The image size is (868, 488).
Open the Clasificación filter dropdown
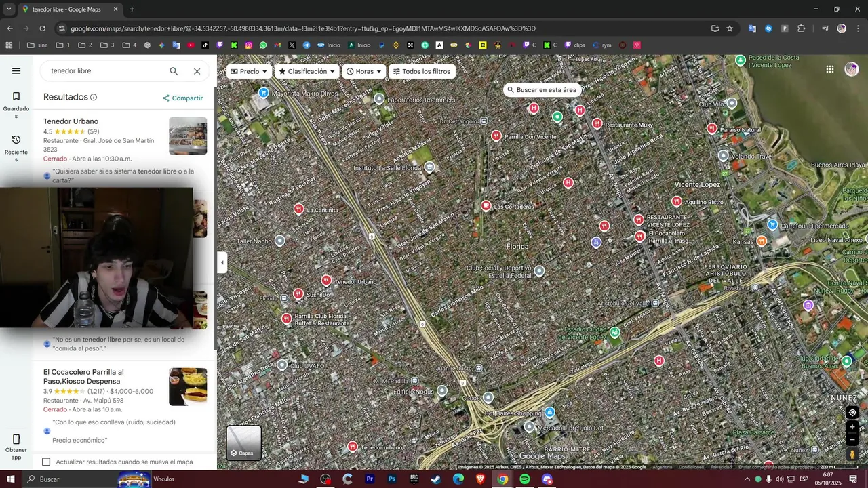307,71
